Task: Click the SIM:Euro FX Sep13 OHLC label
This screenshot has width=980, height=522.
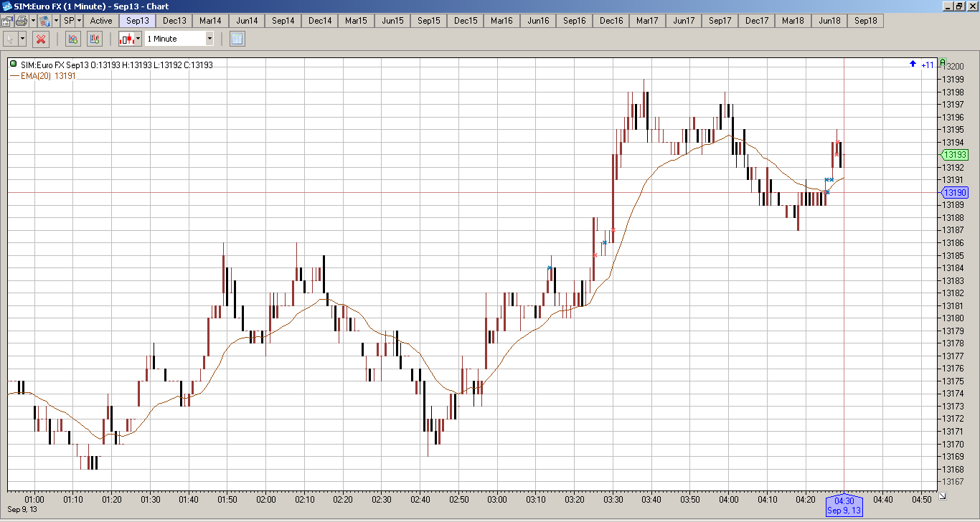Action: 117,65
